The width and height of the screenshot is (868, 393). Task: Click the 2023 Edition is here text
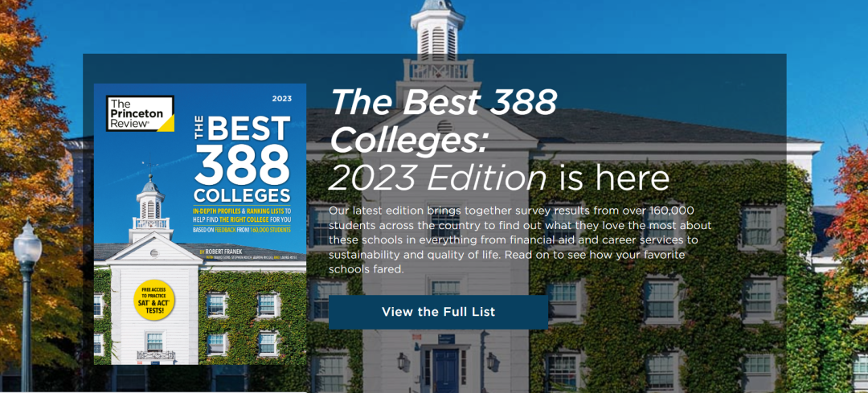(x=499, y=178)
